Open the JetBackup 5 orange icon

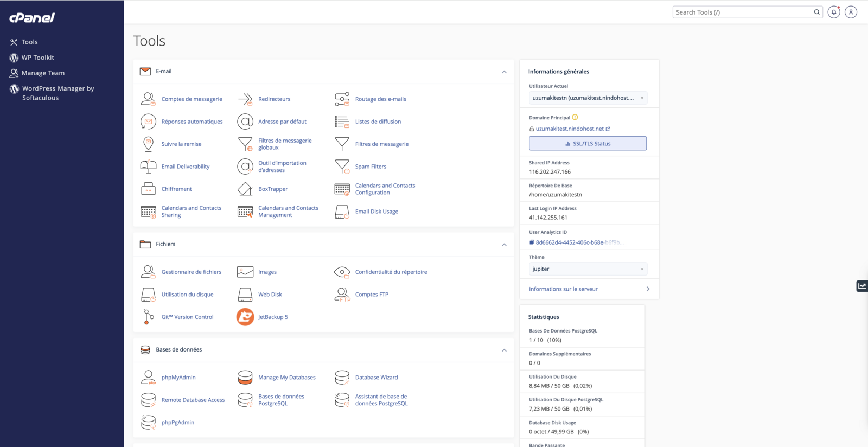(x=245, y=317)
